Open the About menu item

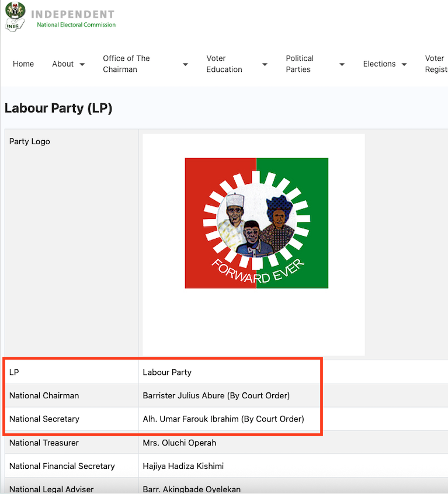pyautogui.click(x=62, y=64)
